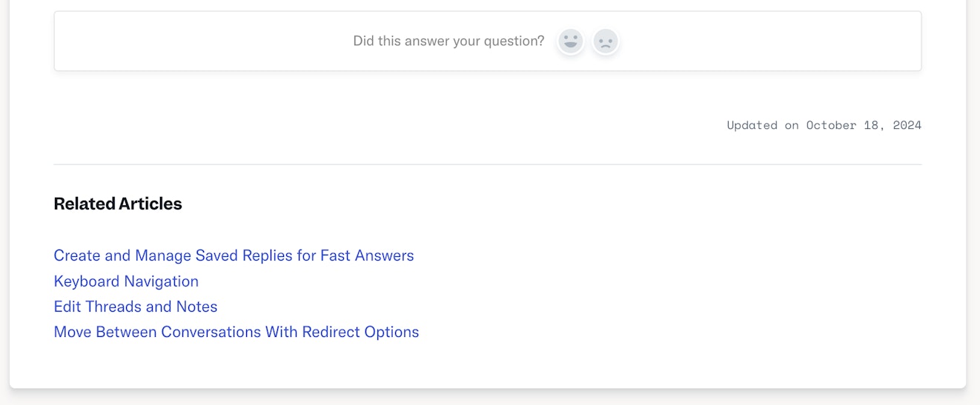
Task: Click the Redirect Options article link
Action: [236, 332]
